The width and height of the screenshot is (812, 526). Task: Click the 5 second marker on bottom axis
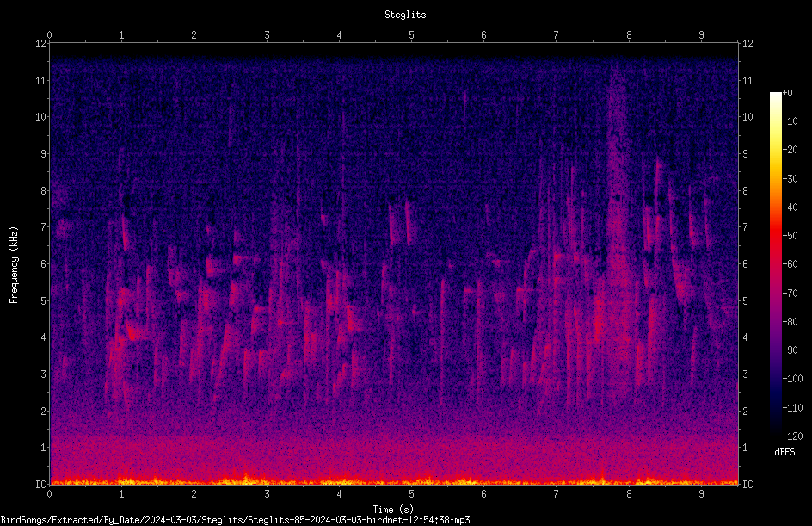coord(411,494)
